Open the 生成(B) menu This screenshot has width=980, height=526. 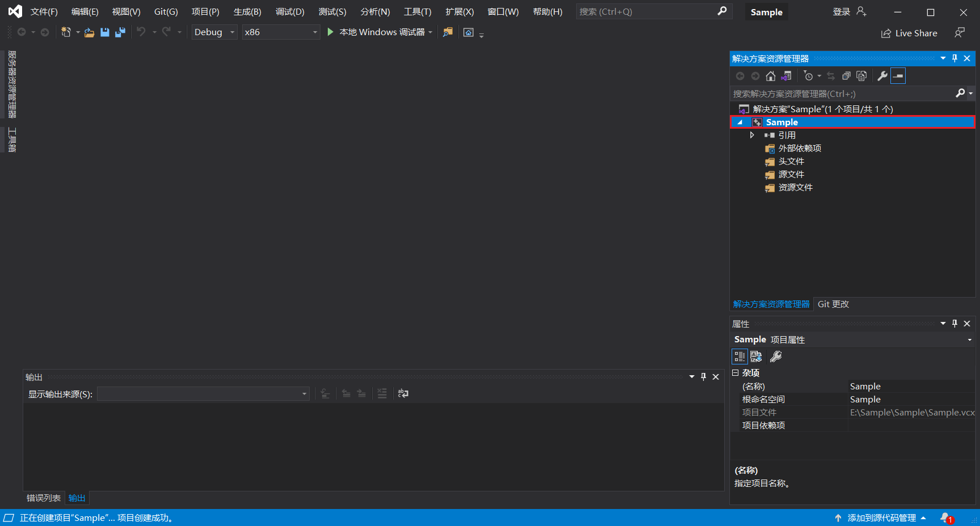(247, 12)
